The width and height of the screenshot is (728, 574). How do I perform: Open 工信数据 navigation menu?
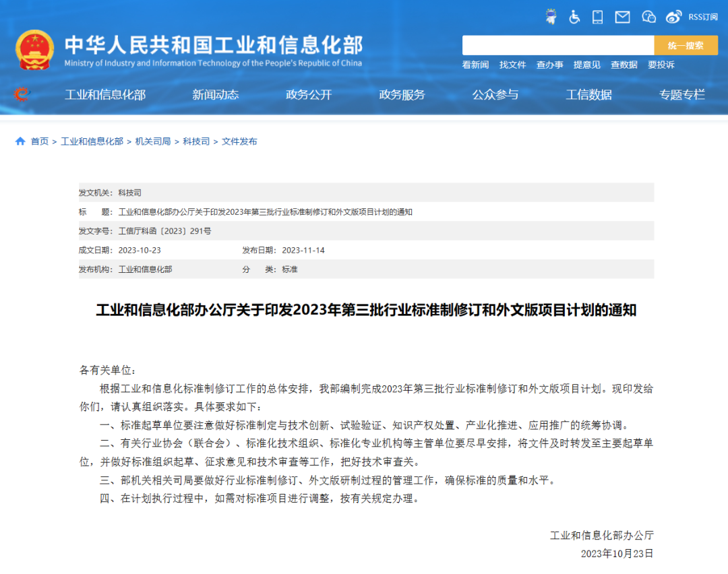point(588,95)
